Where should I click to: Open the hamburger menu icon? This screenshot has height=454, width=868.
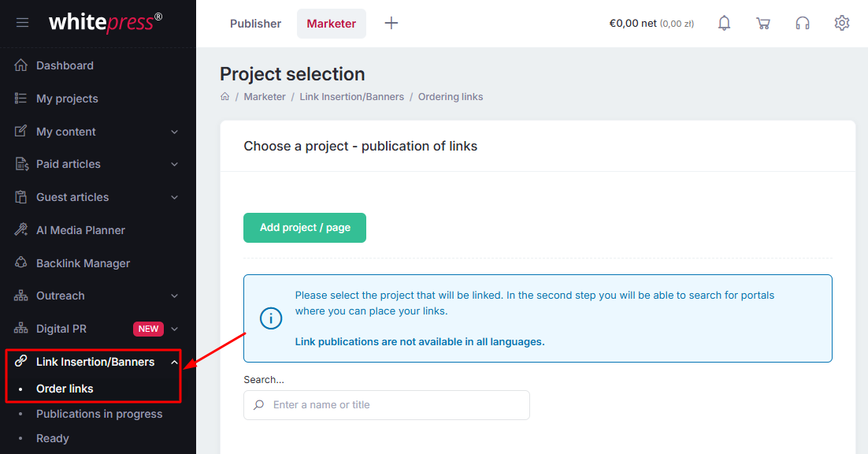[x=22, y=23]
